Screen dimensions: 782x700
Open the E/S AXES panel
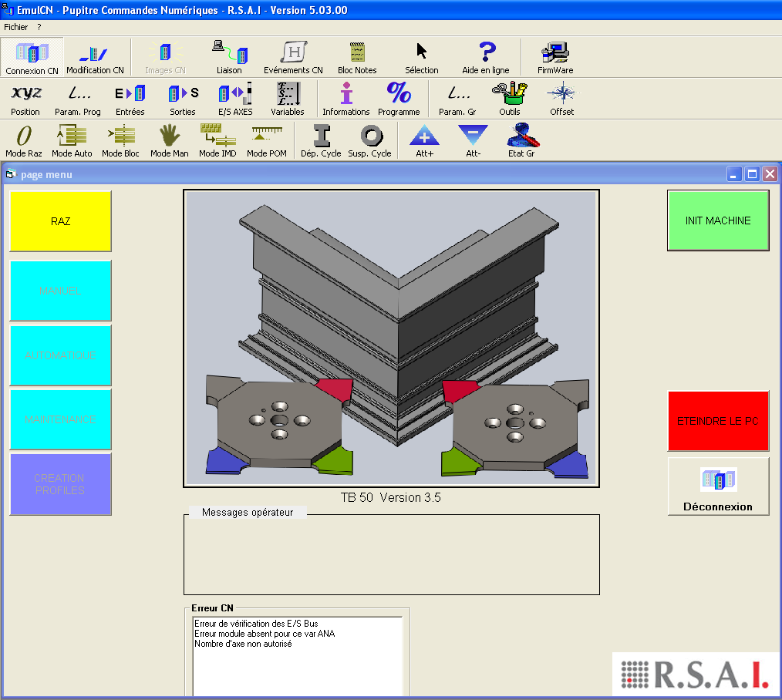235,99
